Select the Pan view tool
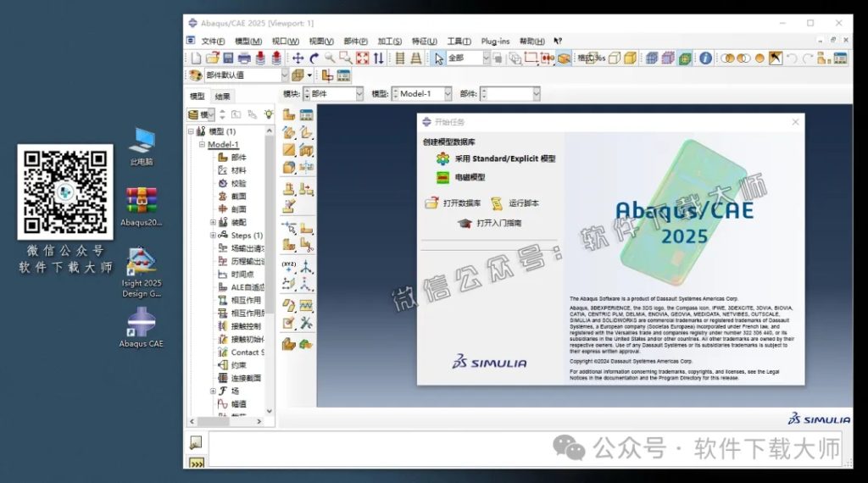The height and width of the screenshot is (483, 868). (298, 58)
